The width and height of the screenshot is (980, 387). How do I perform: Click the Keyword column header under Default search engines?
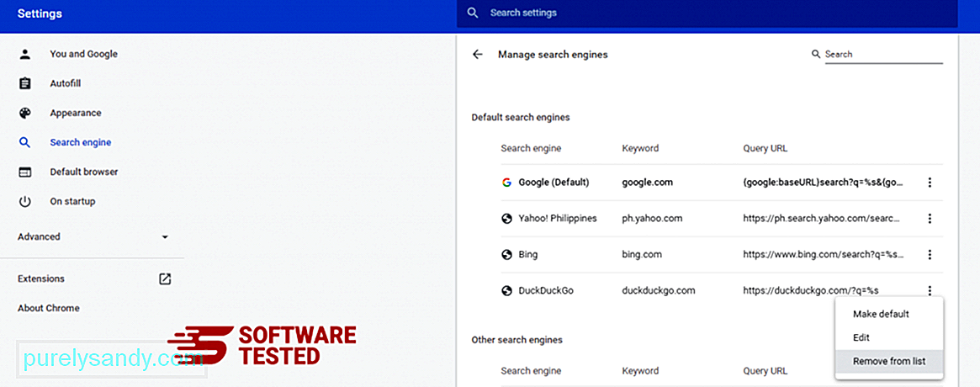[640, 149]
